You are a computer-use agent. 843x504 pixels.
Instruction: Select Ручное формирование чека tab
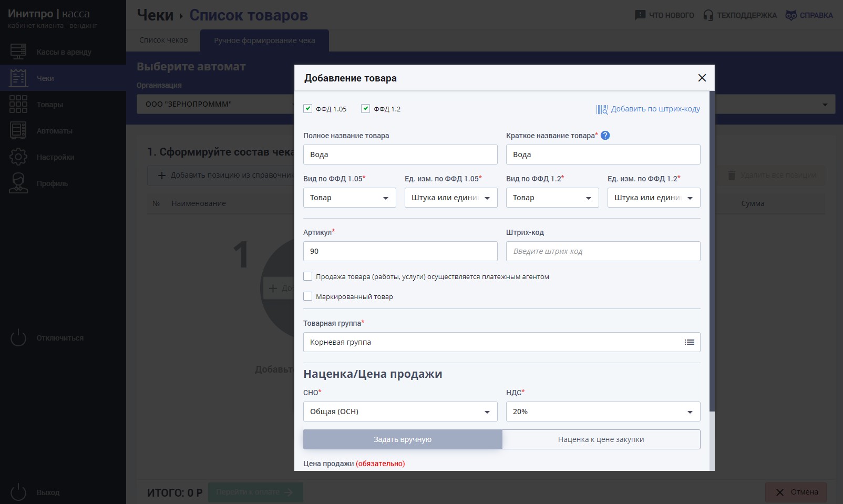coord(264,40)
